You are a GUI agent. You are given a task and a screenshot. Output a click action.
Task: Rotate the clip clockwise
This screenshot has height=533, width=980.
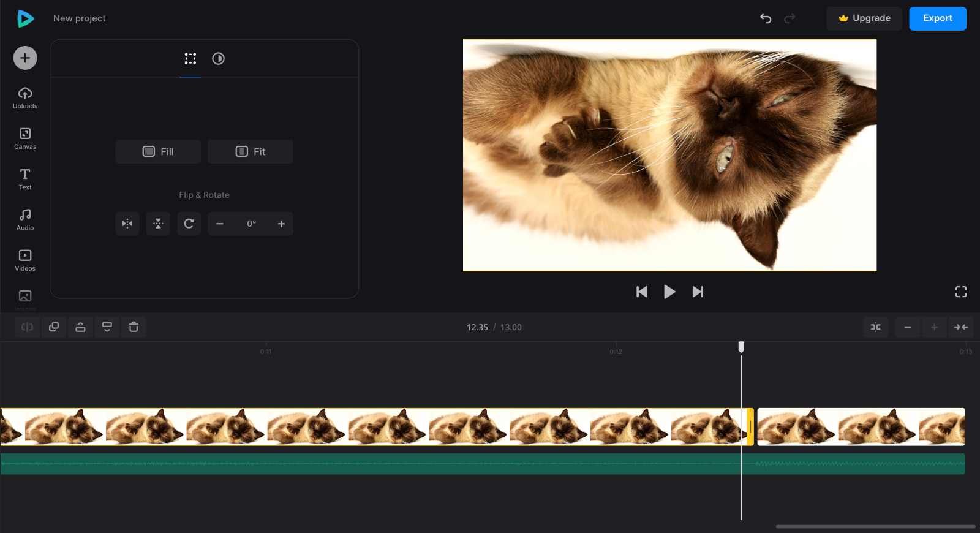click(x=189, y=224)
